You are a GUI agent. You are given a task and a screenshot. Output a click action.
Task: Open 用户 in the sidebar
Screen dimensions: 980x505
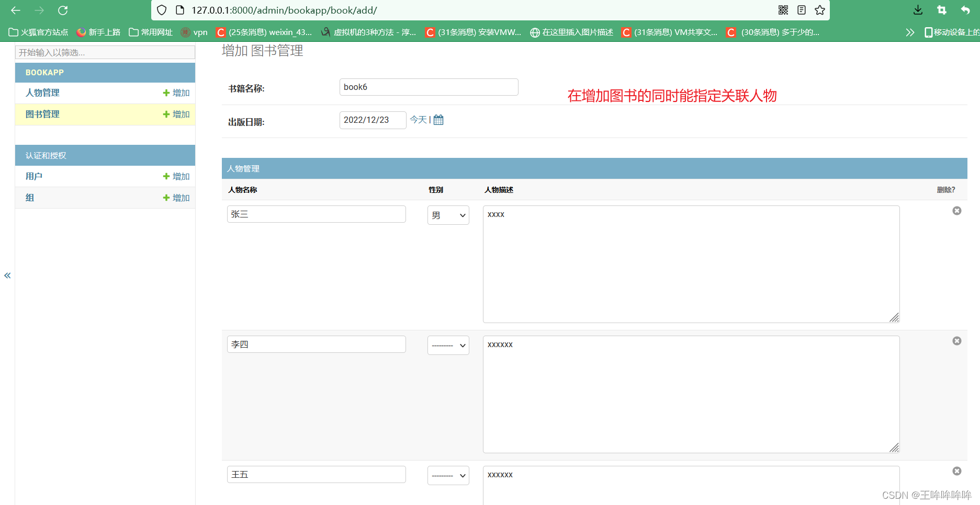tap(34, 176)
